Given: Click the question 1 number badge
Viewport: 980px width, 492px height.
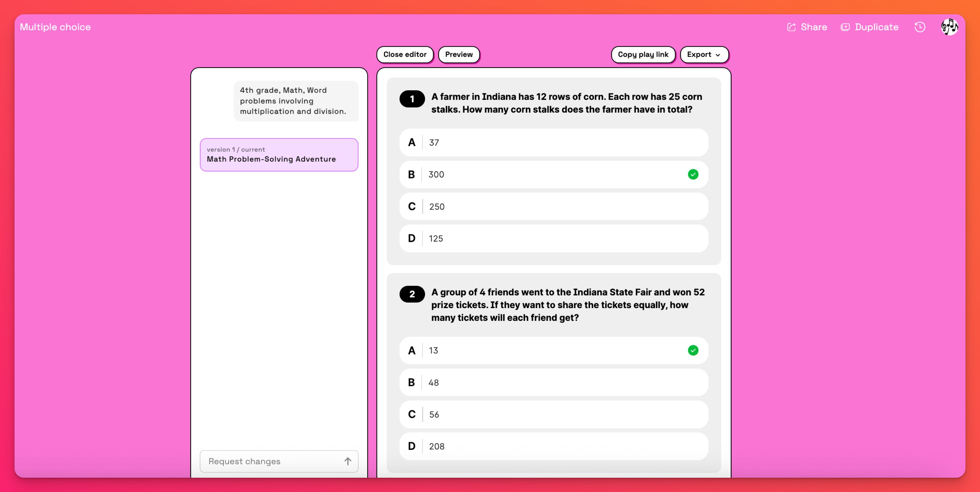Looking at the screenshot, I should (412, 99).
